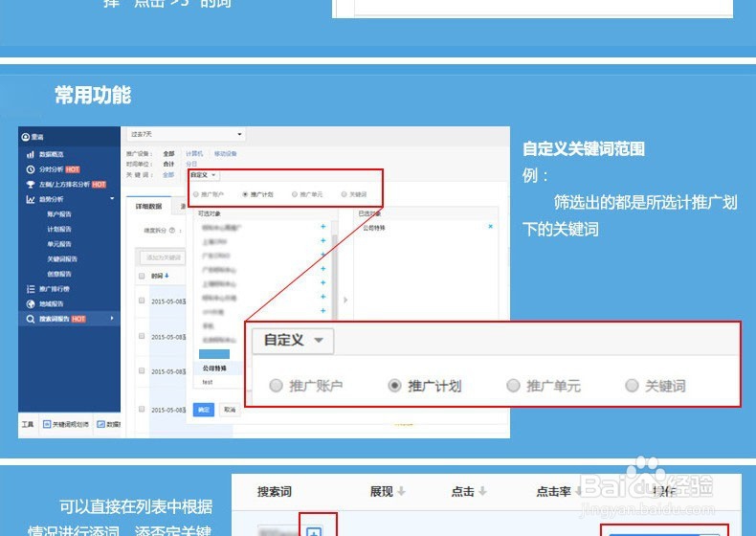The width and height of the screenshot is (756, 536).
Task: Click the 搜索词 column header
Action: point(275,491)
